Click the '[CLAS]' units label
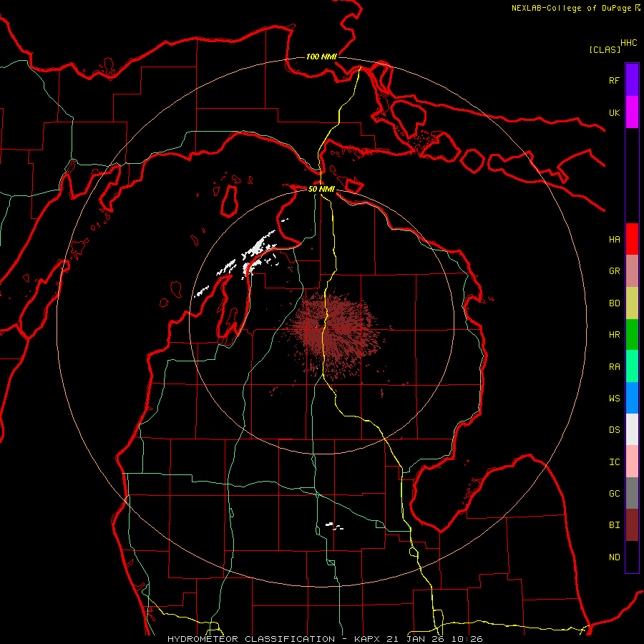 tap(605, 49)
